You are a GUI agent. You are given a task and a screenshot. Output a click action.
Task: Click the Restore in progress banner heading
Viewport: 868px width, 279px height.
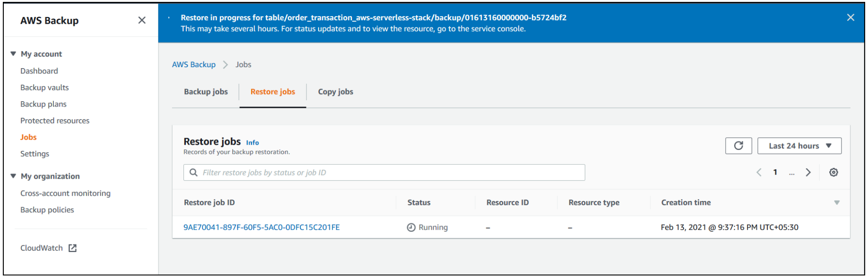(x=373, y=17)
